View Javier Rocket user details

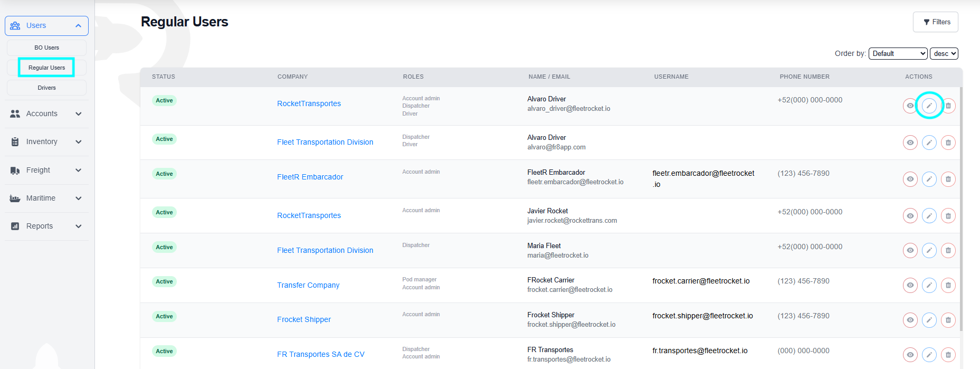tap(910, 215)
